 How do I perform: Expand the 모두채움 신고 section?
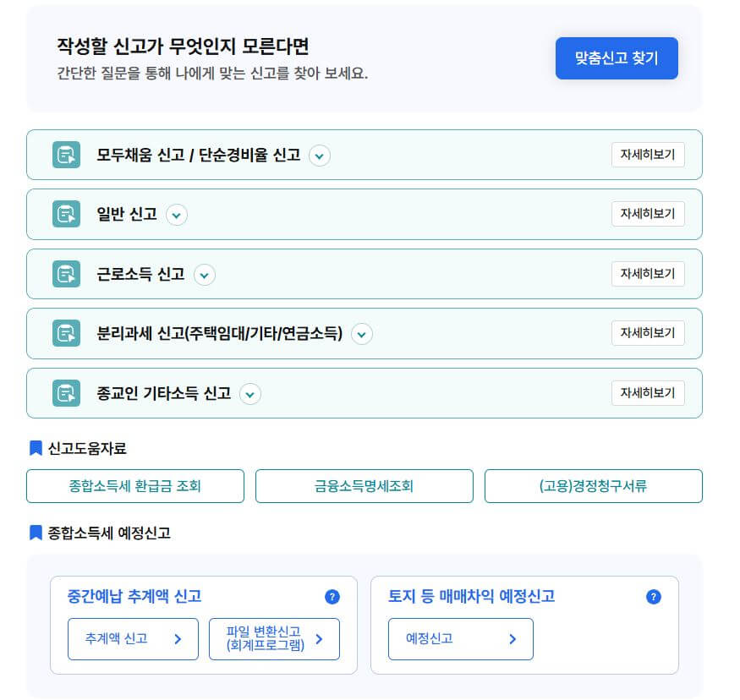point(320,156)
